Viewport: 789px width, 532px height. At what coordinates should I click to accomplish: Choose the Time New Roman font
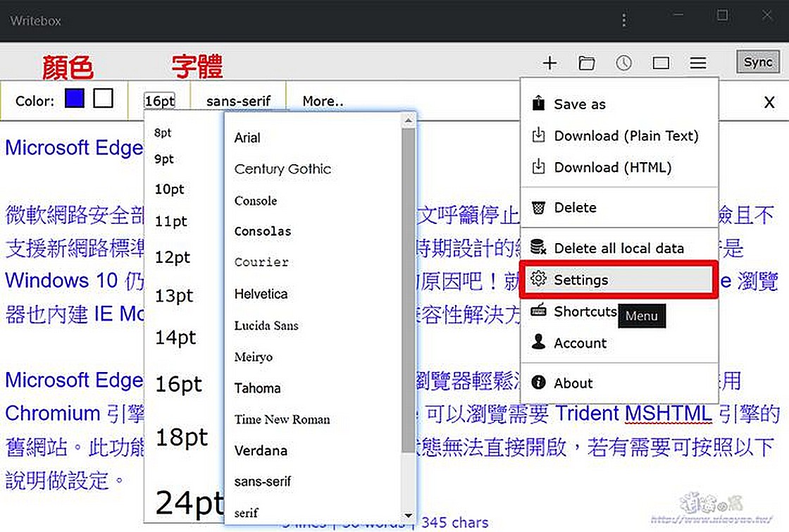pyautogui.click(x=282, y=419)
